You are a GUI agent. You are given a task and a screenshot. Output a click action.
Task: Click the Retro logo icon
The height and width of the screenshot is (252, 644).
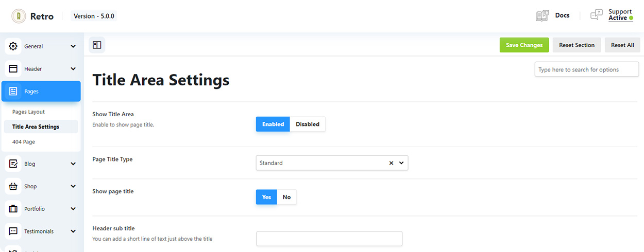(x=19, y=16)
